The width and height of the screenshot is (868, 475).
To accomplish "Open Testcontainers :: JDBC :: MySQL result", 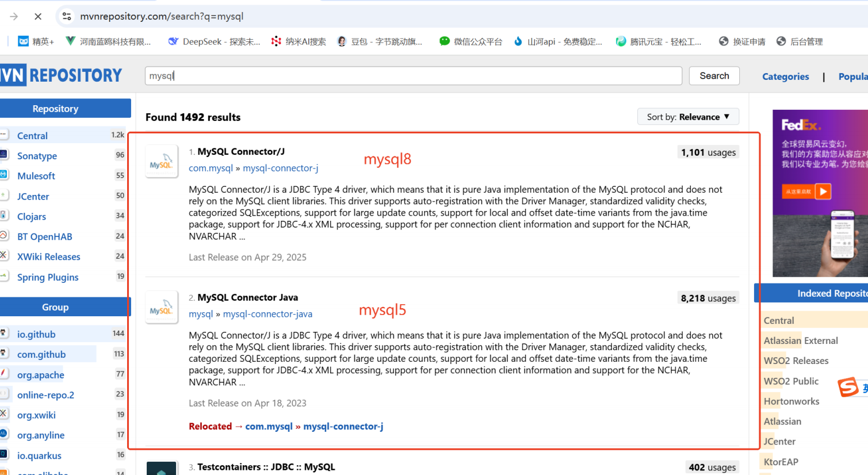I will pyautogui.click(x=266, y=467).
